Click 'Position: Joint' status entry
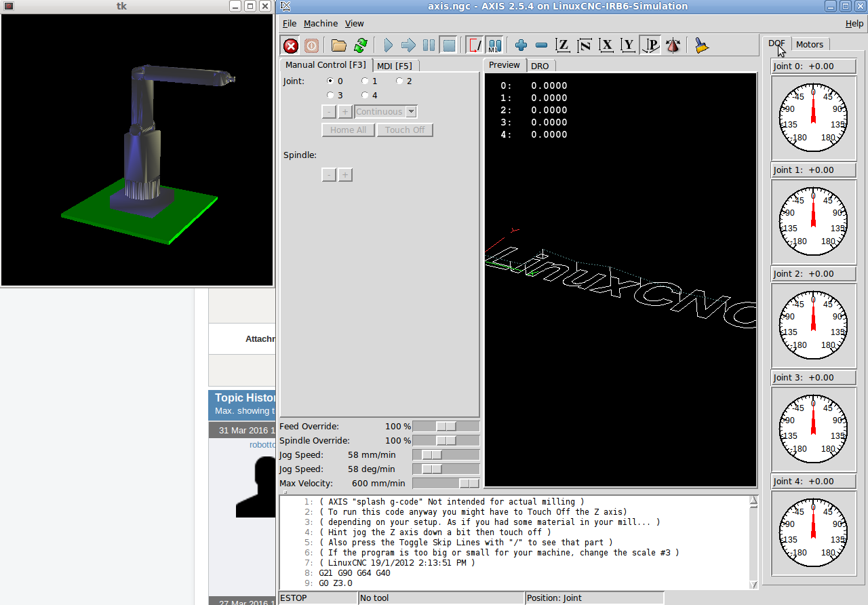Image resolution: width=868 pixels, height=605 pixels. coord(595,598)
